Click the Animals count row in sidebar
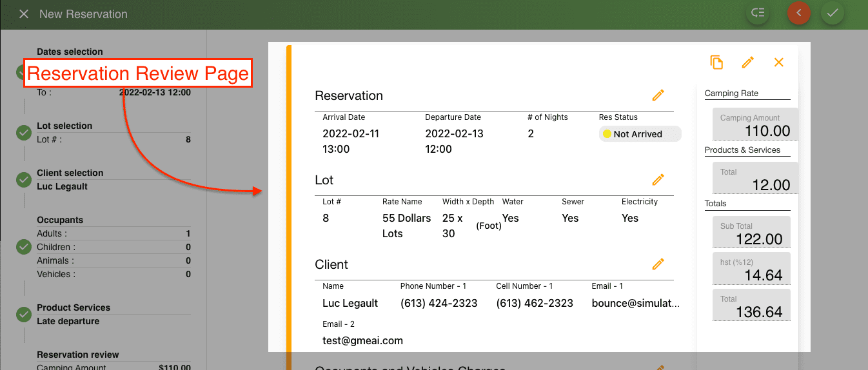Image resolution: width=868 pixels, height=370 pixels. (113, 260)
